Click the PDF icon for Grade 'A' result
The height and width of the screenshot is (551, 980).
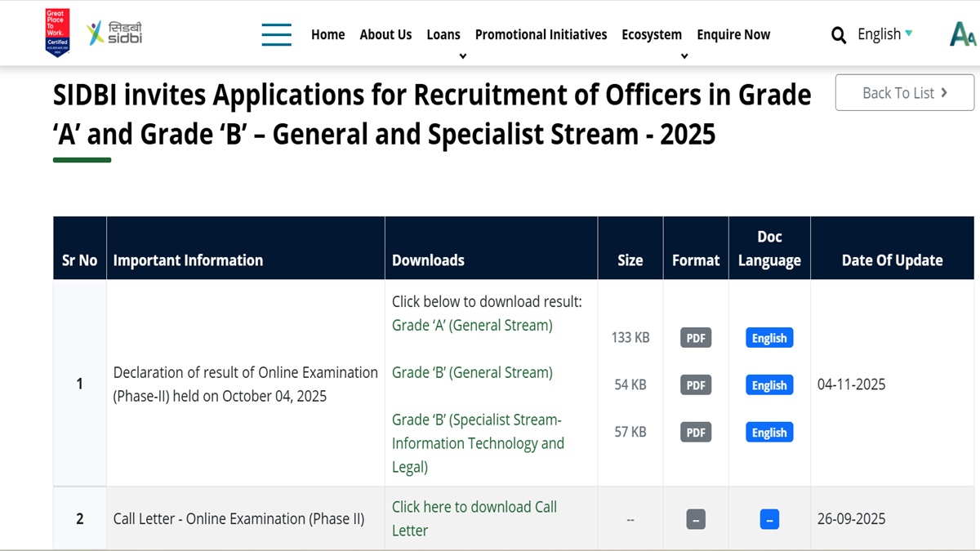pos(695,337)
